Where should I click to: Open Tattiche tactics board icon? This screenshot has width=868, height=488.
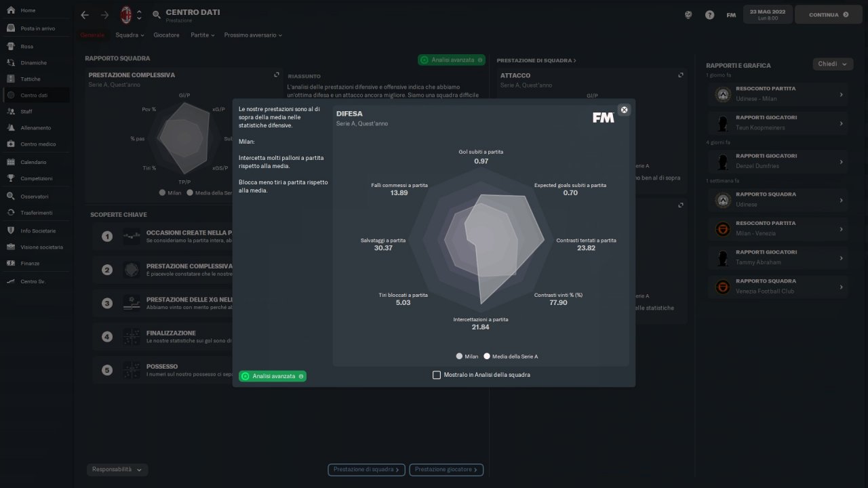point(11,79)
